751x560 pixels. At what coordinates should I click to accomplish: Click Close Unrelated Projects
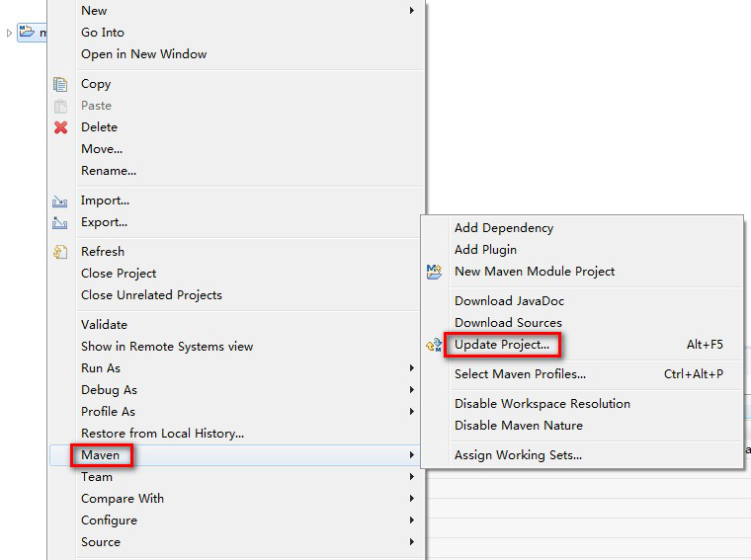[151, 295]
